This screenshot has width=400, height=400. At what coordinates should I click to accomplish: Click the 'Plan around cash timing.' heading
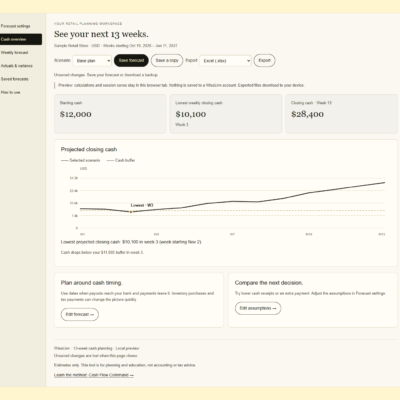(92, 283)
